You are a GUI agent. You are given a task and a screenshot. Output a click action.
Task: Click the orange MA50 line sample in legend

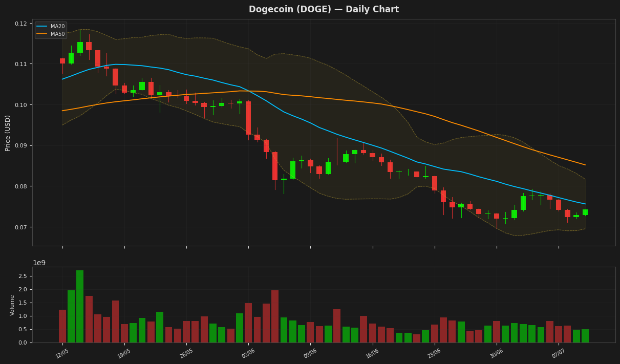tap(42, 34)
